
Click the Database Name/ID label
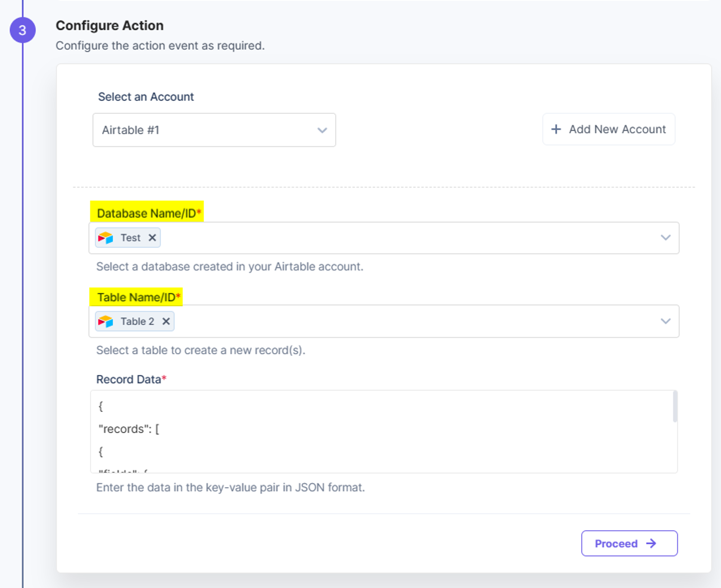149,213
